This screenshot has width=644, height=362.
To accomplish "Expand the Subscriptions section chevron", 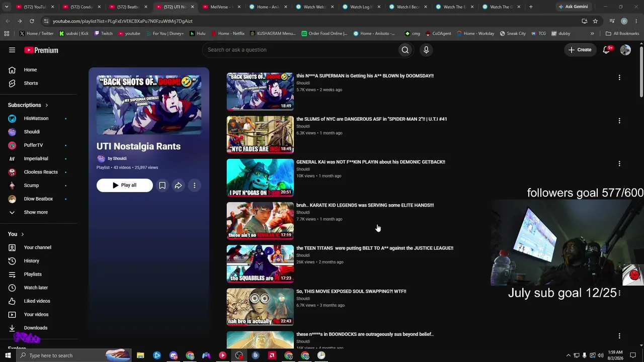I will pyautogui.click(x=47, y=105).
